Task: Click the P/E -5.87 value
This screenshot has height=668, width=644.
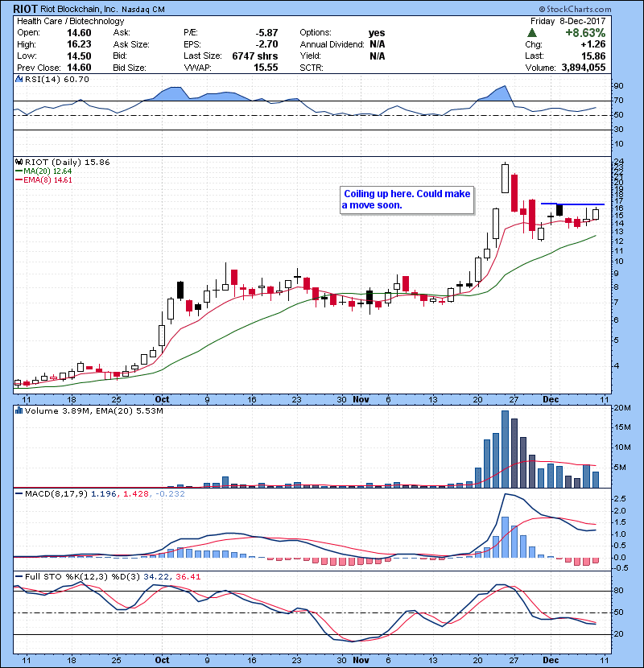Action: tap(266, 33)
